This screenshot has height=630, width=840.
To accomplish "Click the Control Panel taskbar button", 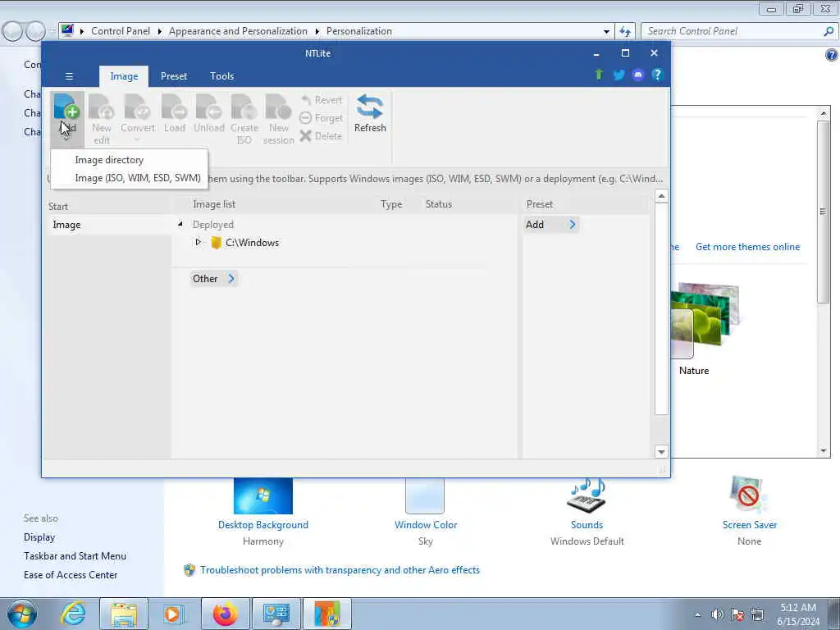I will 276,614.
